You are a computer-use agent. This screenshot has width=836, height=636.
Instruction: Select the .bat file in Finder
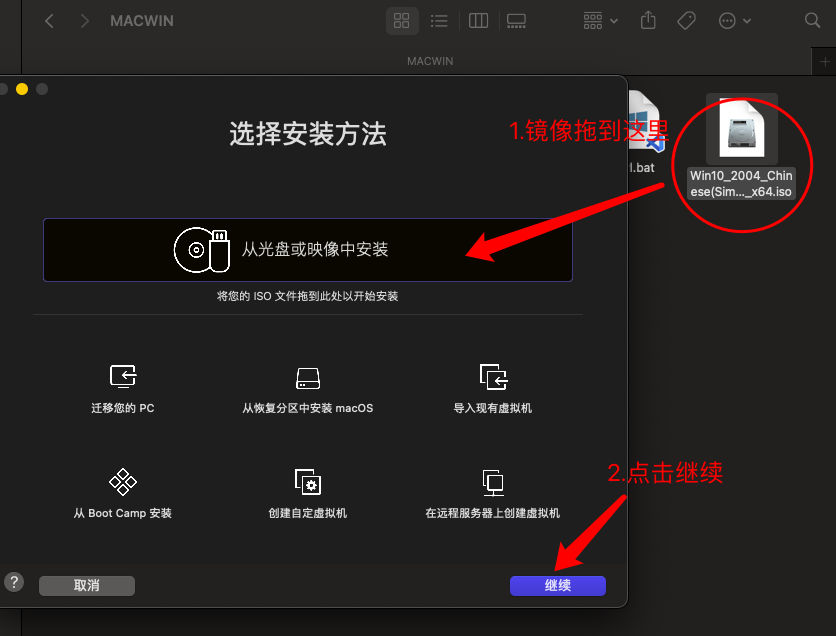(x=643, y=133)
